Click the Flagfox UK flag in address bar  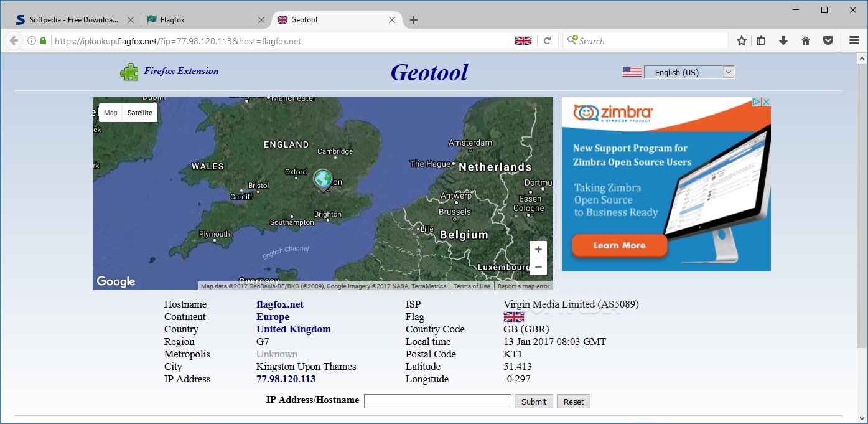[x=523, y=40]
